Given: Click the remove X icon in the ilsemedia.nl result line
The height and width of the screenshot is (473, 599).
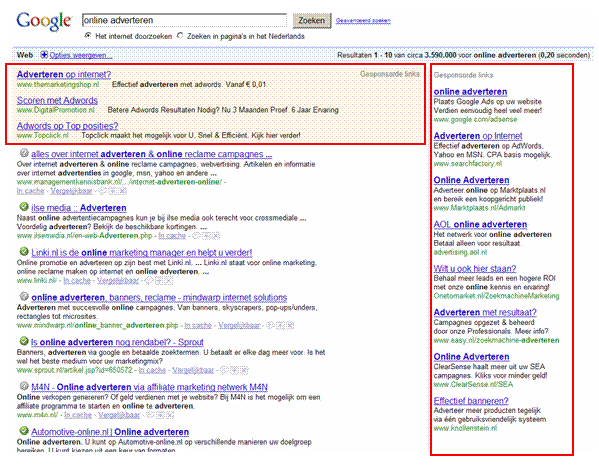Looking at the screenshot, I should 216,236.
